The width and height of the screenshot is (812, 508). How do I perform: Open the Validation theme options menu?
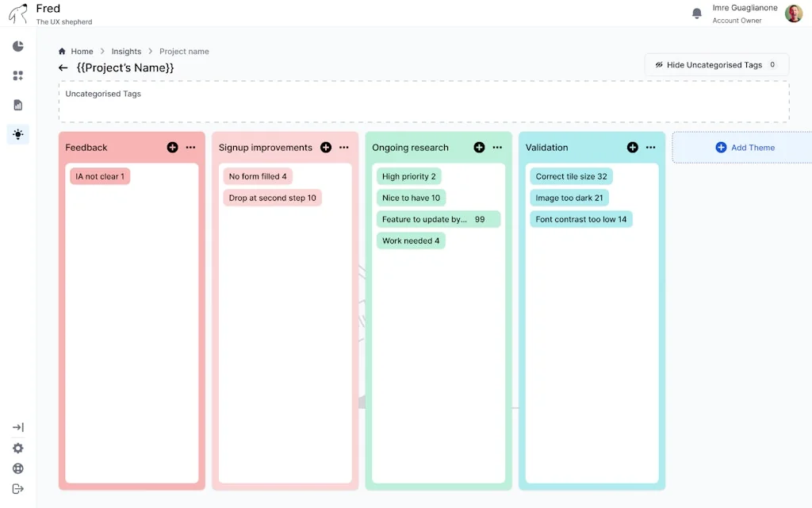click(x=650, y=148)
